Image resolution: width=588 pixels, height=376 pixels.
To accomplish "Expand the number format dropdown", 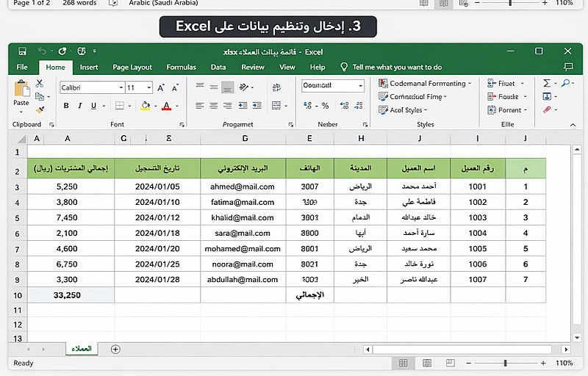I will tap(360, 86).
